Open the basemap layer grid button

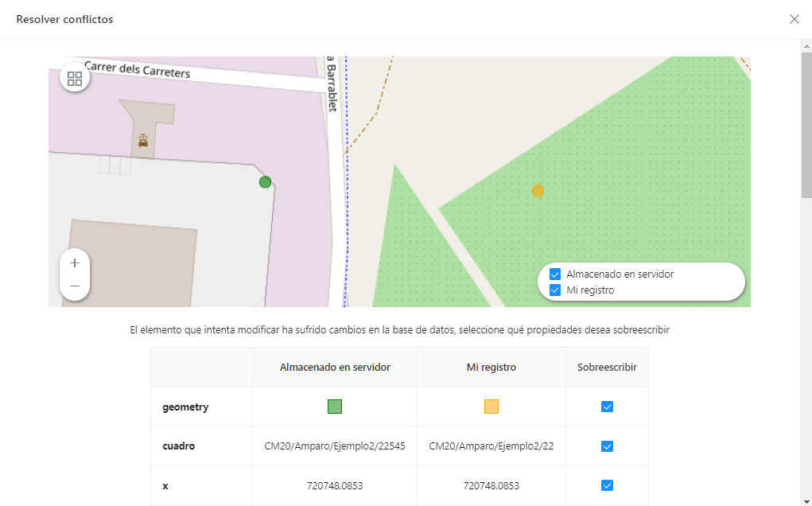pos(75,79)
